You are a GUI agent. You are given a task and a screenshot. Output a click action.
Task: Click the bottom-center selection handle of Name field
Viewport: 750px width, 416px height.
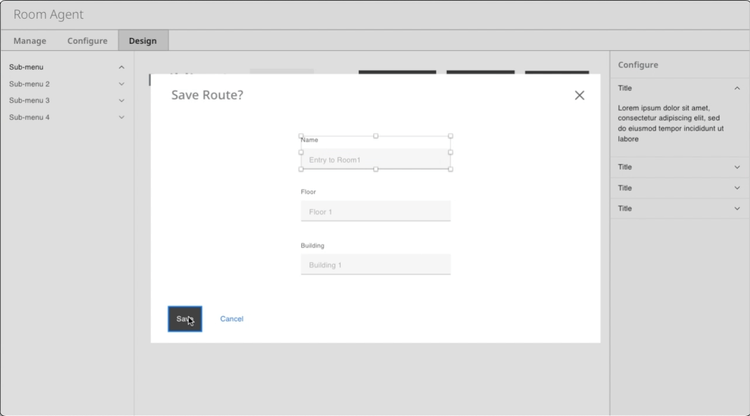pos(376,169)
